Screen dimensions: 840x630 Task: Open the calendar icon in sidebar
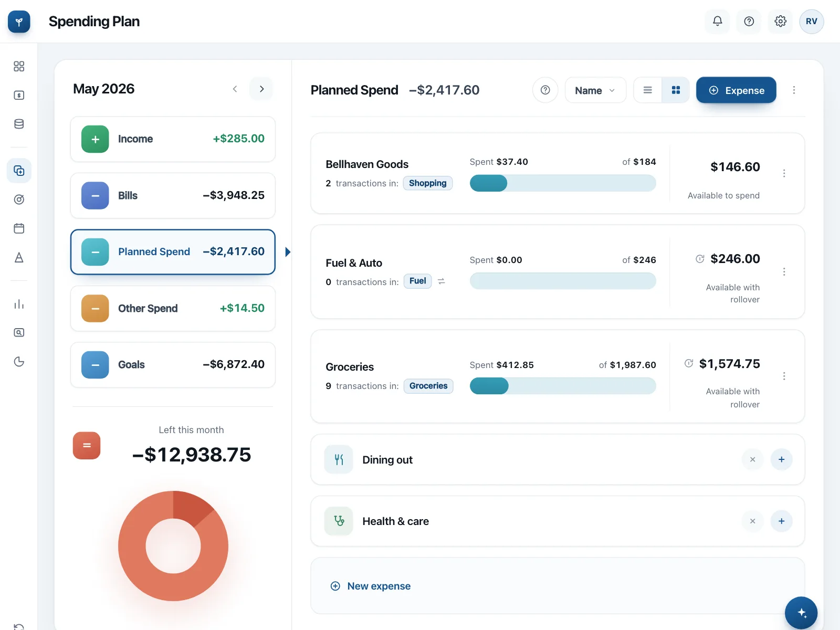19,228
